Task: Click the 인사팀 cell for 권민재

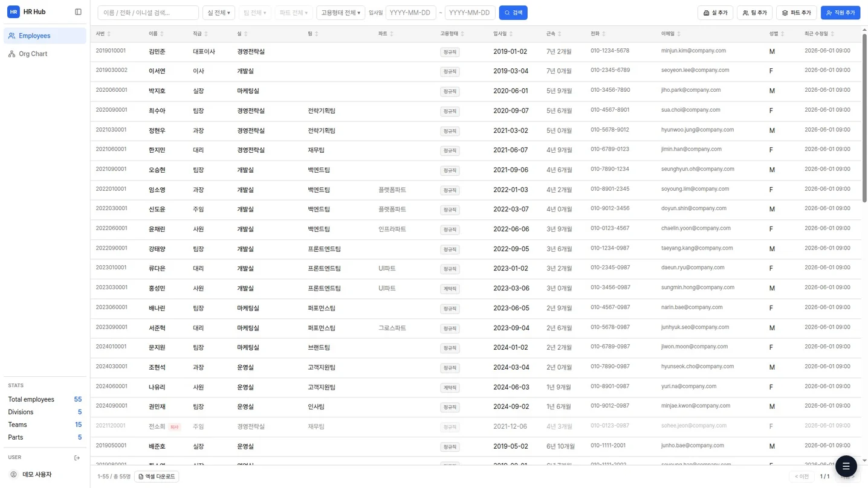Action: coord(316,407)
